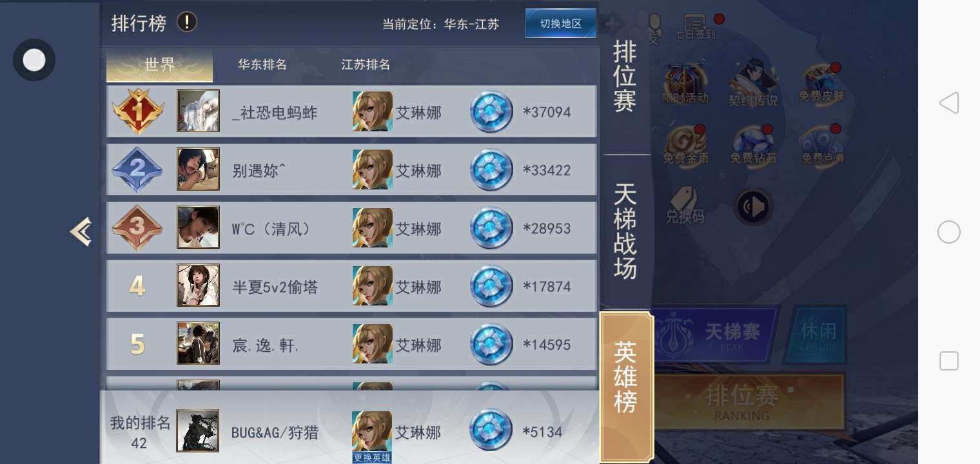
Task: Switch to the 江苏排名 tab
Action: click(x=366, y=64)
